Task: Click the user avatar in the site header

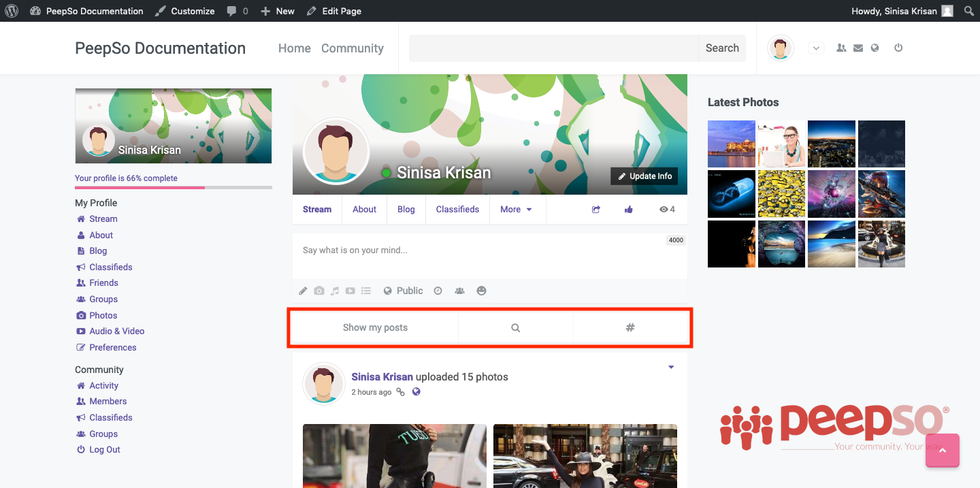Action: 781,48
